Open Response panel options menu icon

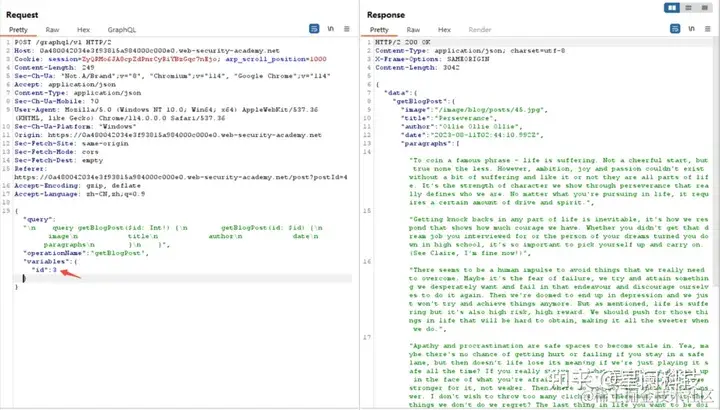pyautogui.click(x=708, y=29)
